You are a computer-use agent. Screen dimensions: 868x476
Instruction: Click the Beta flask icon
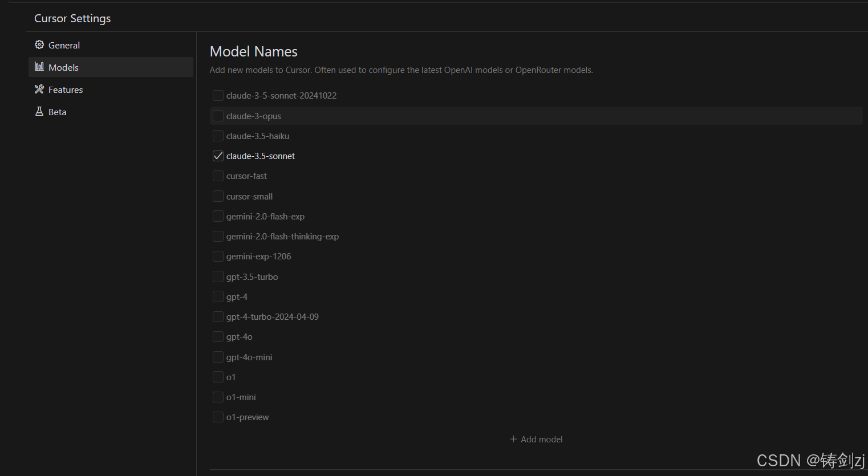coord(39,111)
